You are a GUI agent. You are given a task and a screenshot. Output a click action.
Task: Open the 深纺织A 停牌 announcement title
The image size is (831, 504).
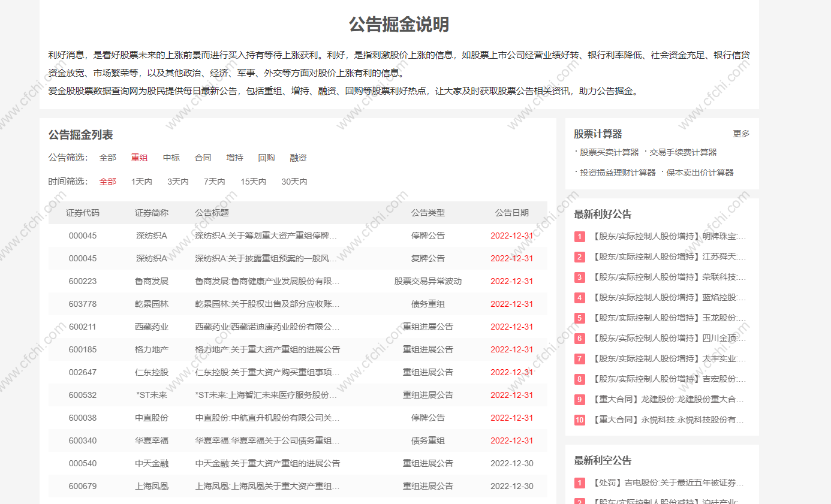(266, 236)
